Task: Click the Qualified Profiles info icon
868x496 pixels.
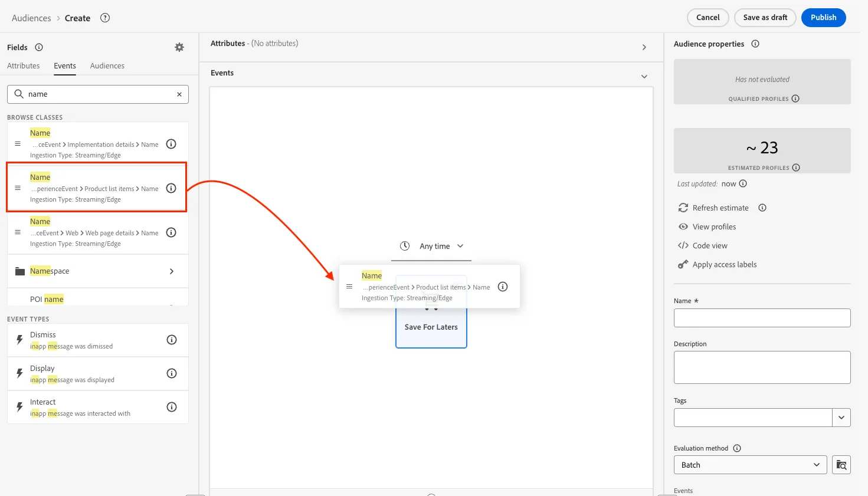Action: (795, 98)
